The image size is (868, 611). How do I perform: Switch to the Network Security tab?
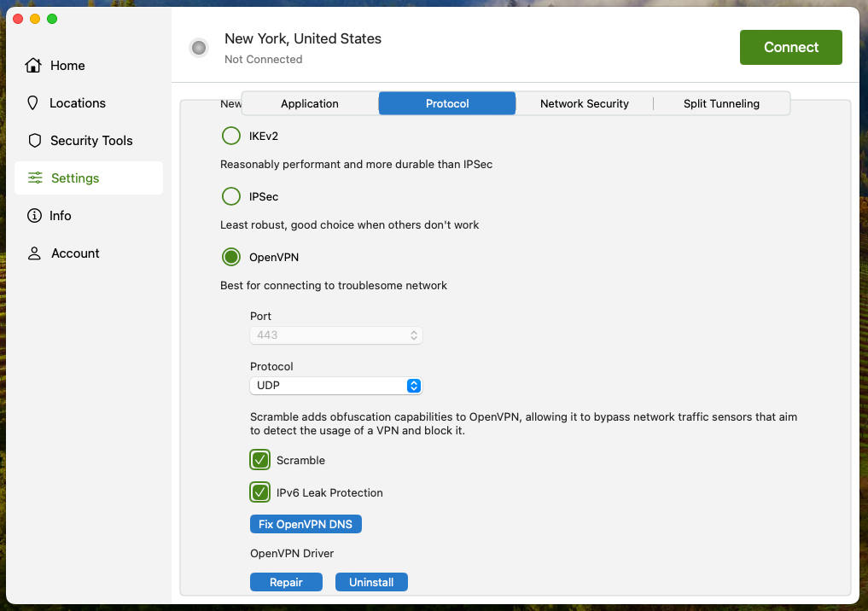click(x=585, y=103)
